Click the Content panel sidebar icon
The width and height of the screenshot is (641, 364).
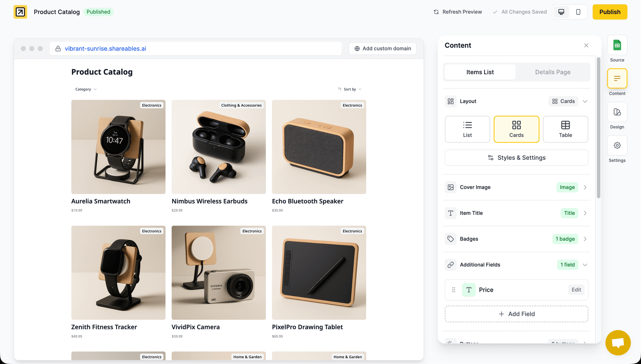point(617,78)
